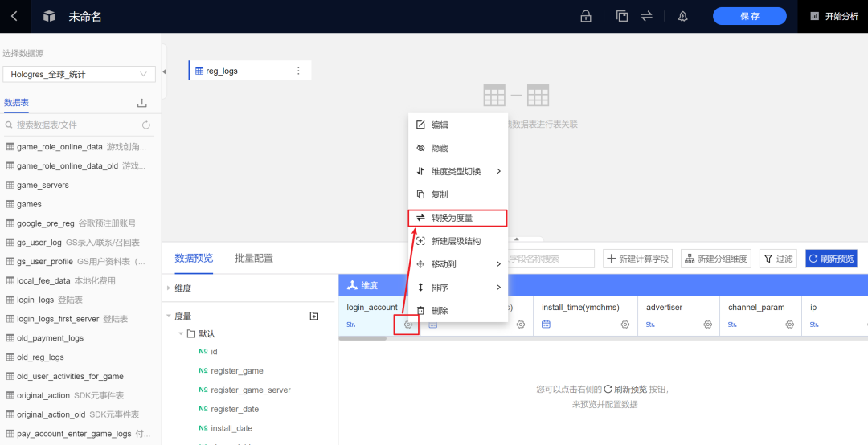Screen dimensions: 868x445
Task: Open the Hologres_全球_统计 data source dropdown
Action: [79, 74]
